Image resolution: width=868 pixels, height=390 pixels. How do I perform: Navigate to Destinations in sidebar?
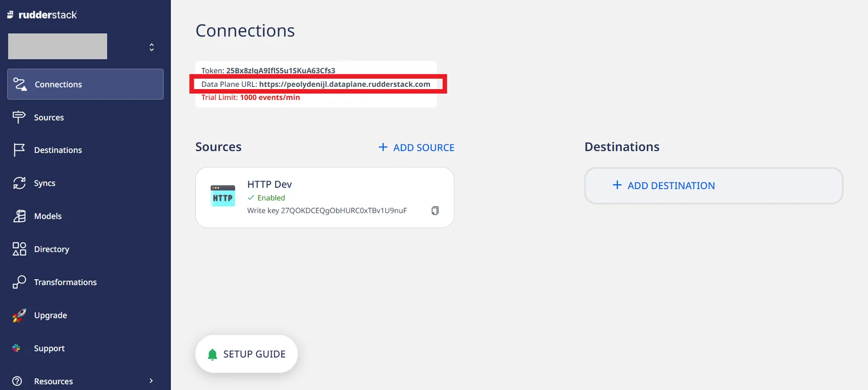pyautogui.click(x=58, y=150)
